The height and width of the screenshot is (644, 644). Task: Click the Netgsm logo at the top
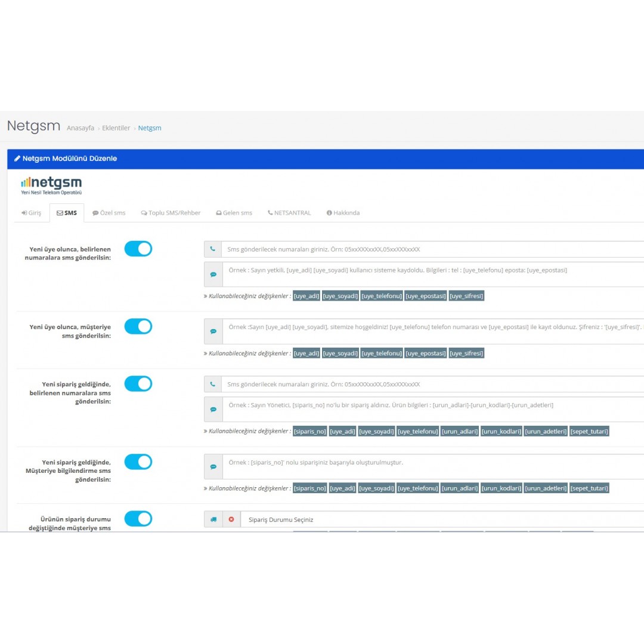pyautogui.click(x=50, y=184)
